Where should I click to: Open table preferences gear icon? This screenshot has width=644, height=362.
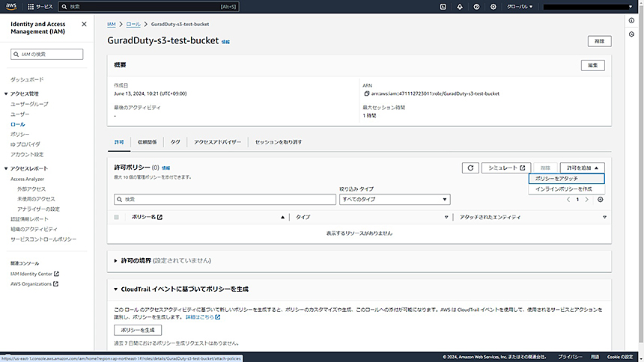600,200
